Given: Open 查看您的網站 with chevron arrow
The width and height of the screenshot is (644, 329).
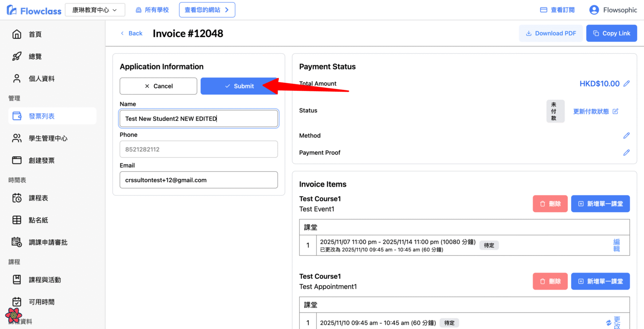Looking at the screenshot, I should (x=207, y=10).
